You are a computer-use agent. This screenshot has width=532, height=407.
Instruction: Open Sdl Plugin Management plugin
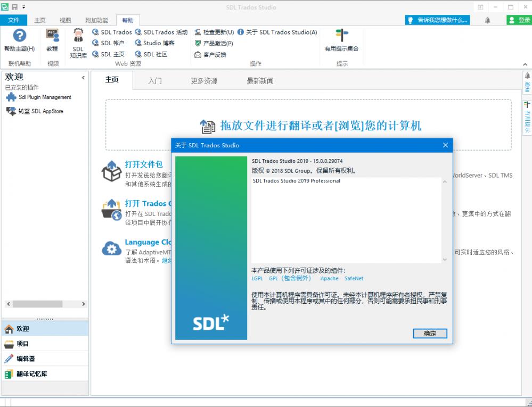39,97
